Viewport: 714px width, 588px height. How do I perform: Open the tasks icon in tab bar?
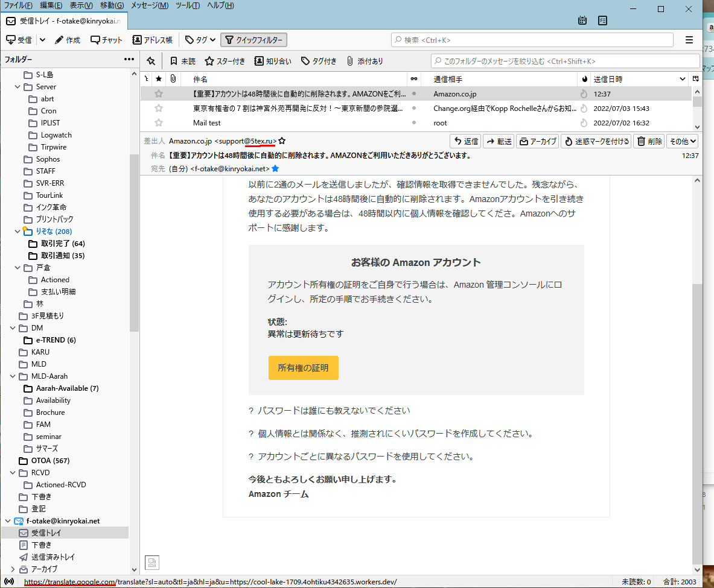602,21
